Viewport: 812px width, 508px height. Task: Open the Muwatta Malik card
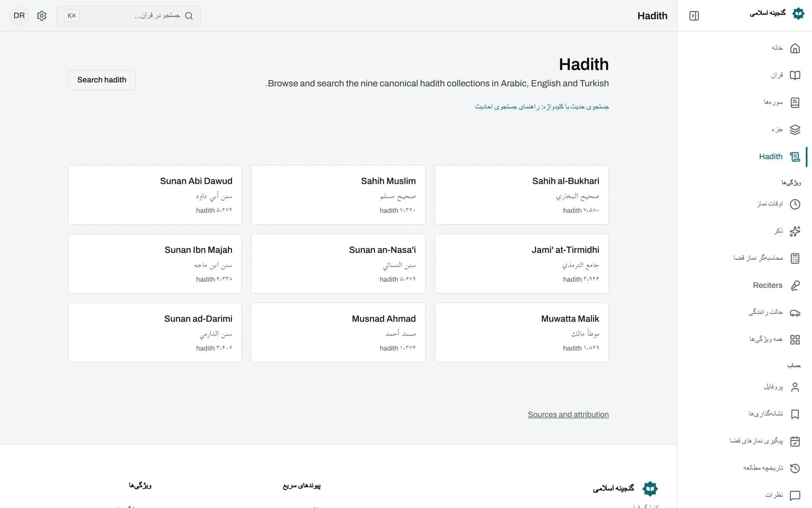pos(522,332)
